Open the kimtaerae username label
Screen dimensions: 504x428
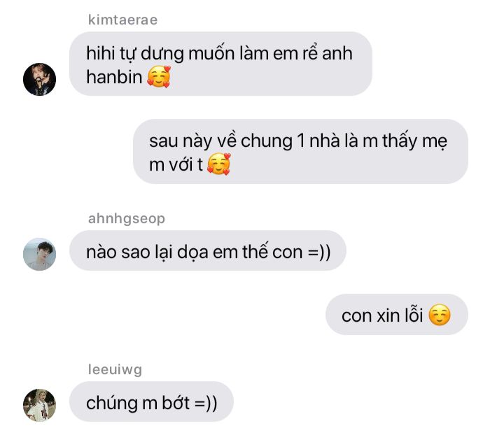122,20
